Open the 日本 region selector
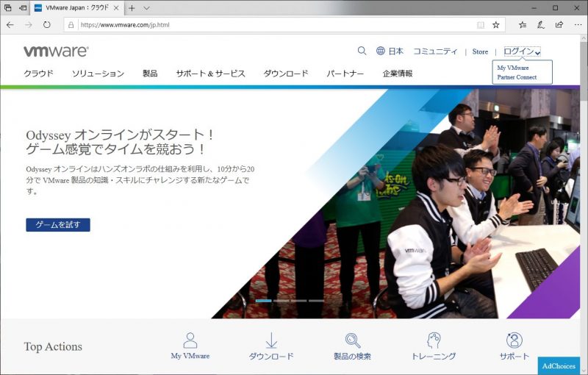 point(396,51)
